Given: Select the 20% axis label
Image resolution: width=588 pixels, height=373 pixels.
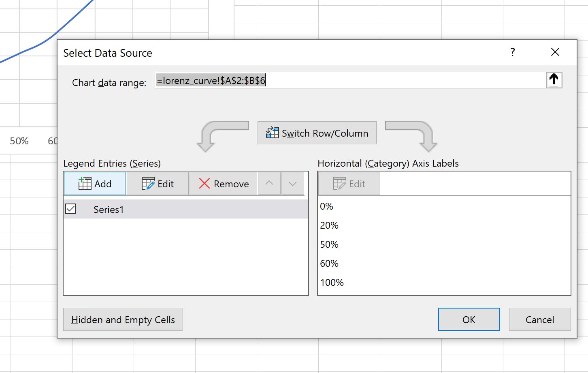Looking at the screenshot, I should coord(329,225).
